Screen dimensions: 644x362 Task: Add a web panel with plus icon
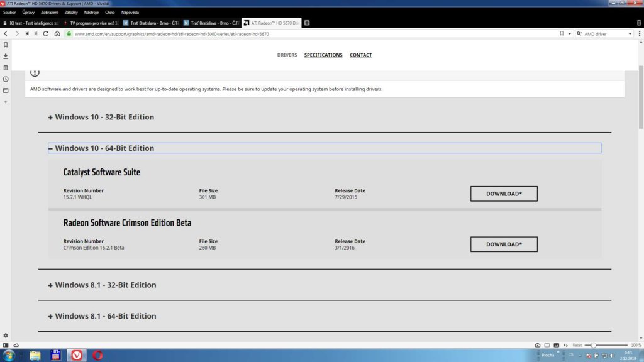tap(6, 102)
